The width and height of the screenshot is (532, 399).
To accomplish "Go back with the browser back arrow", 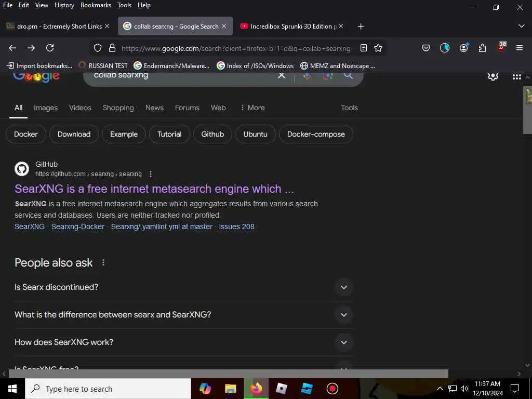I will 12,48.
